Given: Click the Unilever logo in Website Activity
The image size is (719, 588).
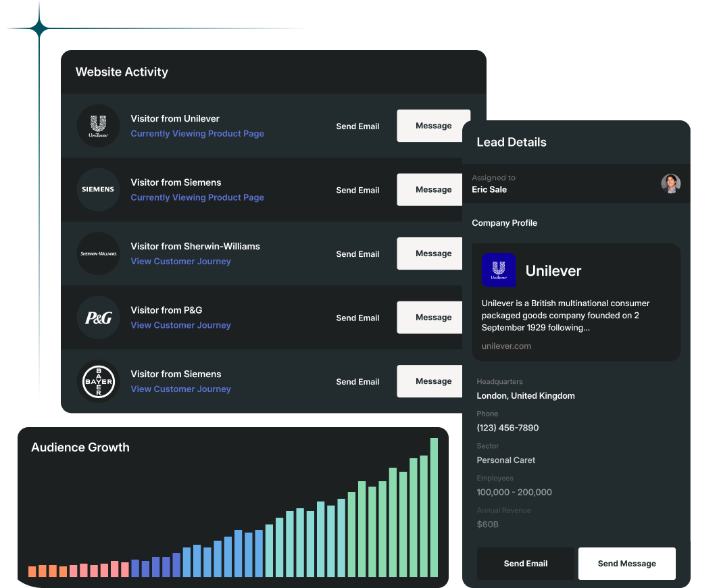Looking at the screenshot, I should point(98,126).
